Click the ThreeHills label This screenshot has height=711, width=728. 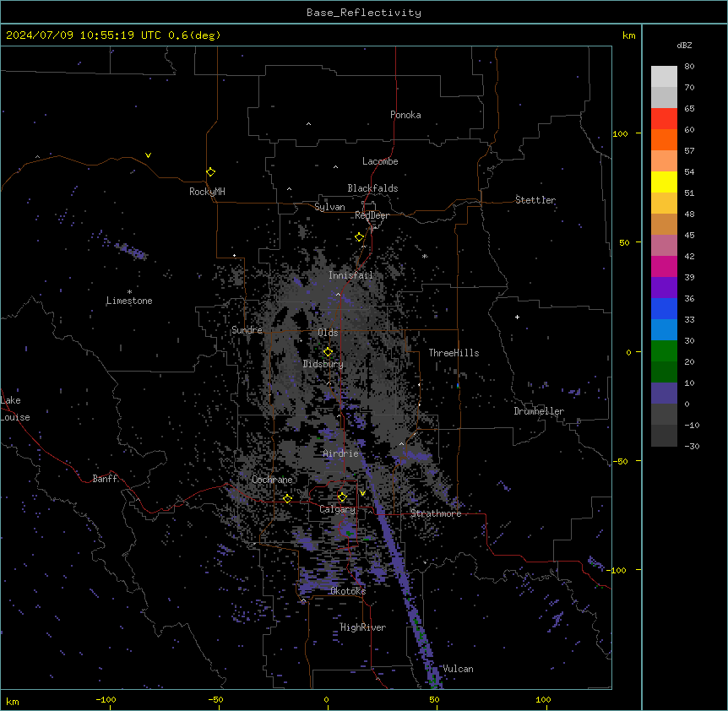pos(454,353)
